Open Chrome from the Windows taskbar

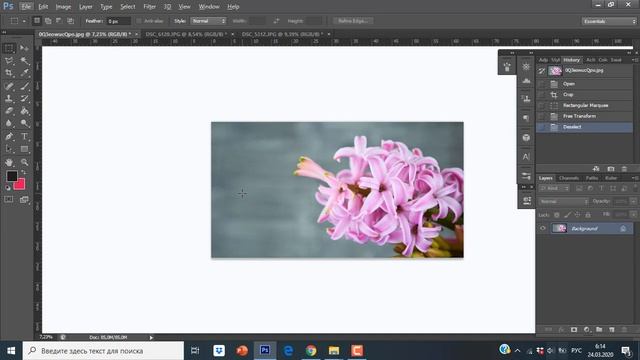point(311,351)
